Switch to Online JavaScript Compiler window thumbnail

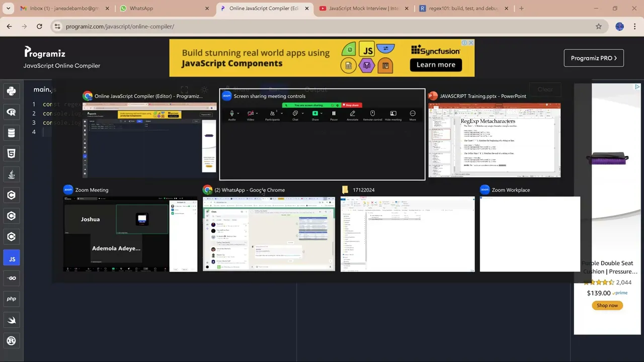(149, 134)
